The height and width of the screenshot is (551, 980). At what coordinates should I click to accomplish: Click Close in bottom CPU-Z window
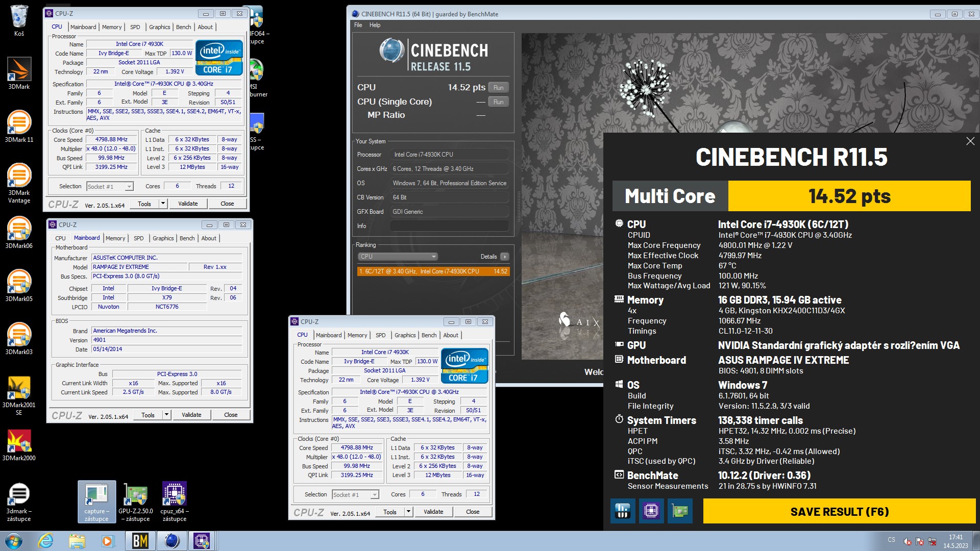tap(473, 512)
